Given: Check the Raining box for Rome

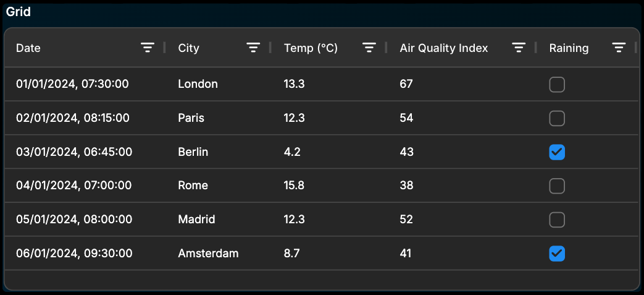Looking at the screenshot, I should pyautogui.click(x=557, y=186).
